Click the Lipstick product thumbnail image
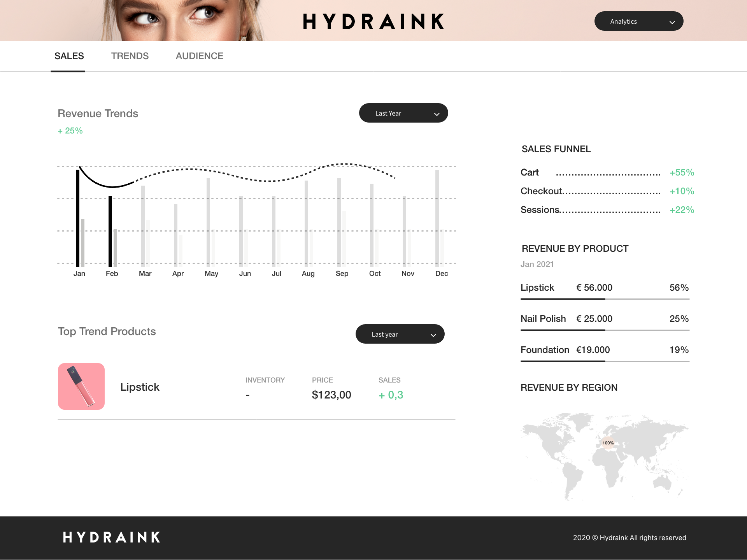This screenshot has width=747, height=560. click(x=81, y=386)
